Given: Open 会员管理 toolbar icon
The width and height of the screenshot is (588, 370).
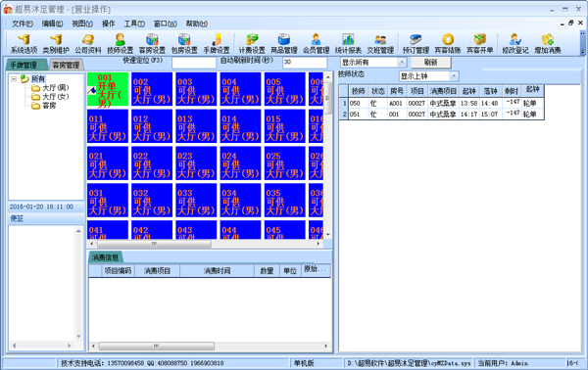Looking at the screenshot, I should 317,44.
